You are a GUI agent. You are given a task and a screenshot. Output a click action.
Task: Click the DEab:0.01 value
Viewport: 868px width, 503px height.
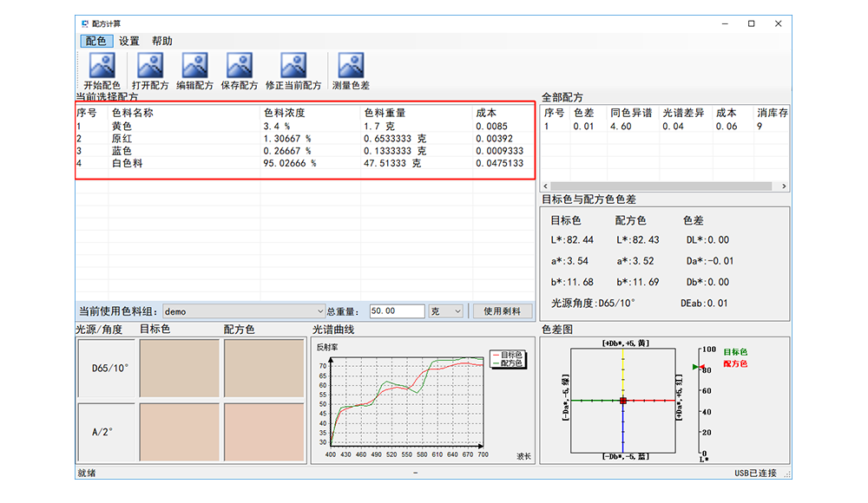[704, 304]
